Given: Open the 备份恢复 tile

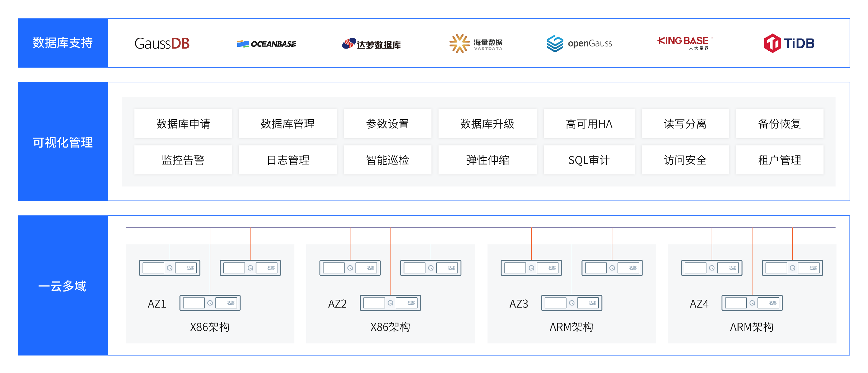Looking at the screenshot, I should pyautogui.click(x=779, y=124).
